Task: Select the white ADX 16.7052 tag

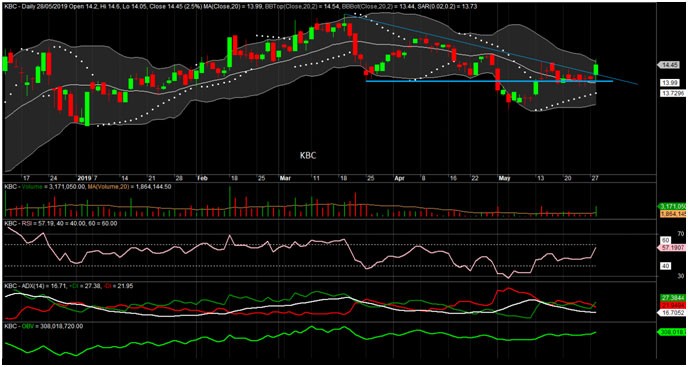Action: coord(672,313)
